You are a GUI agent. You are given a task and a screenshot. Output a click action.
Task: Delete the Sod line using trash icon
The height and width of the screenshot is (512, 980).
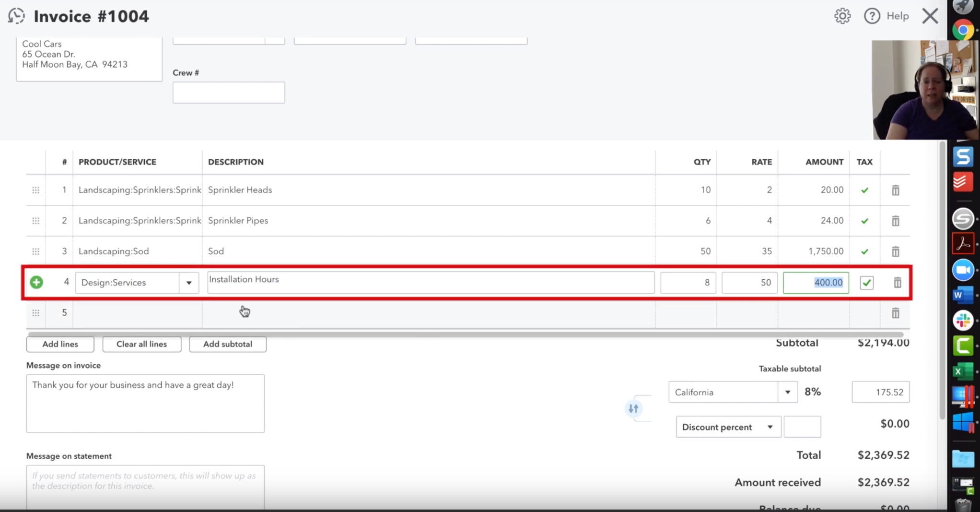(895, 251)
